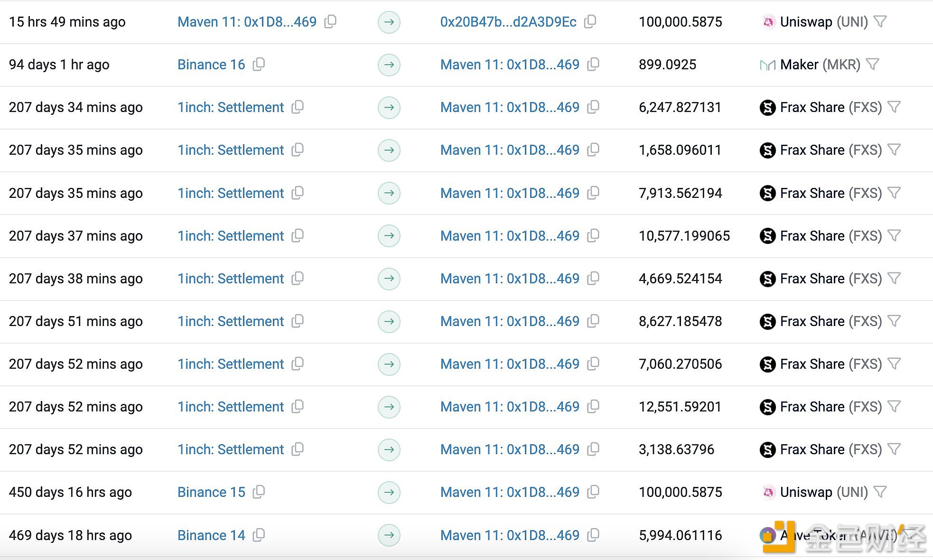Copy Maven 11 recipient address in the 3,138.63796 row

(x=593, y=449)
